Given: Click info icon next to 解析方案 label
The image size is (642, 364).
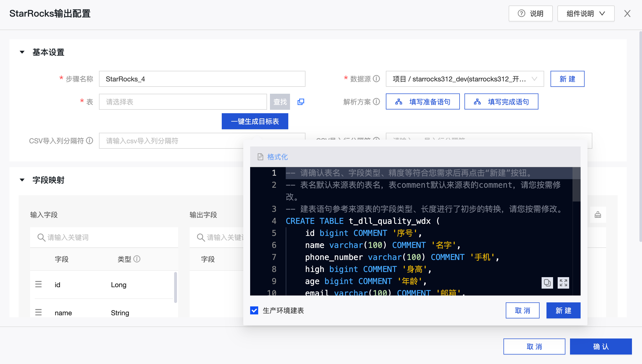Looking at the screenshot, I should click(376, 101).
